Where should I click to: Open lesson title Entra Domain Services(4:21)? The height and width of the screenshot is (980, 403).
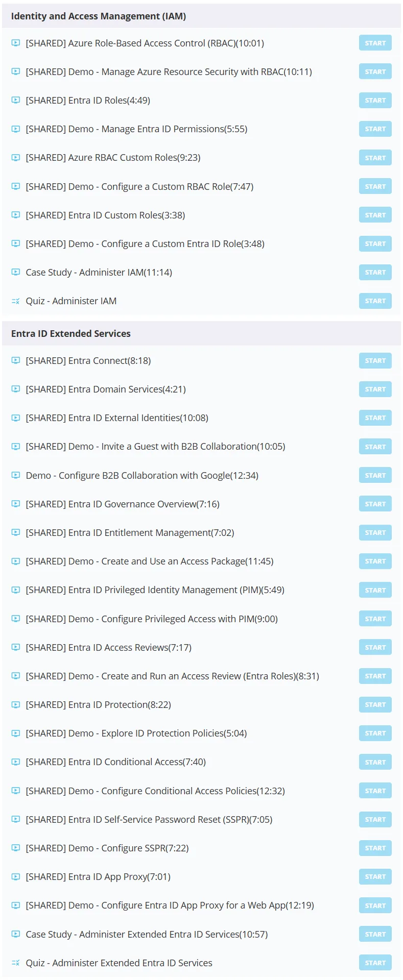(106, 389)
